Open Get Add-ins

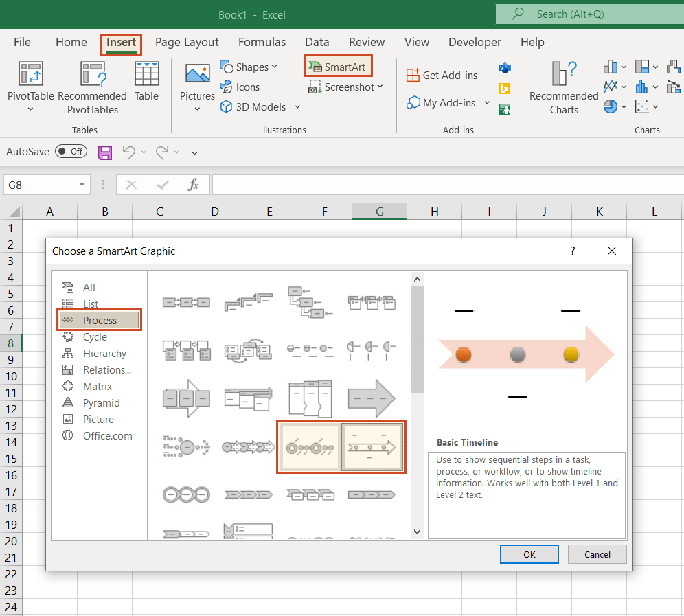(442, 75)
